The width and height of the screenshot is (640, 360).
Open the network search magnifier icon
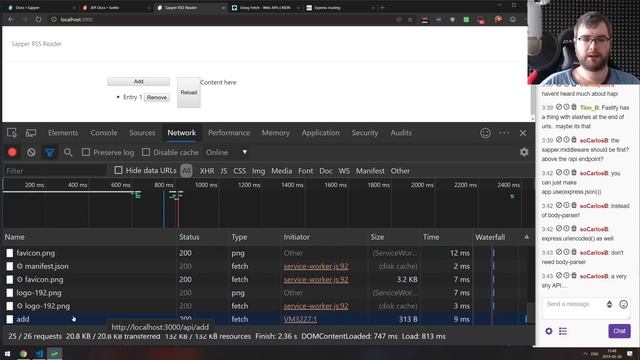(x=68, y=152)
